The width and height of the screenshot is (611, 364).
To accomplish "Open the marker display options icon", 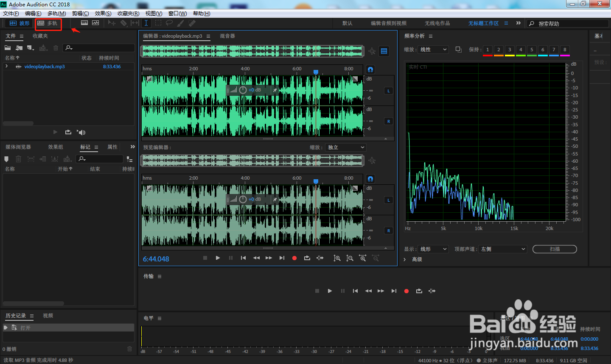I will pos(129,159).
